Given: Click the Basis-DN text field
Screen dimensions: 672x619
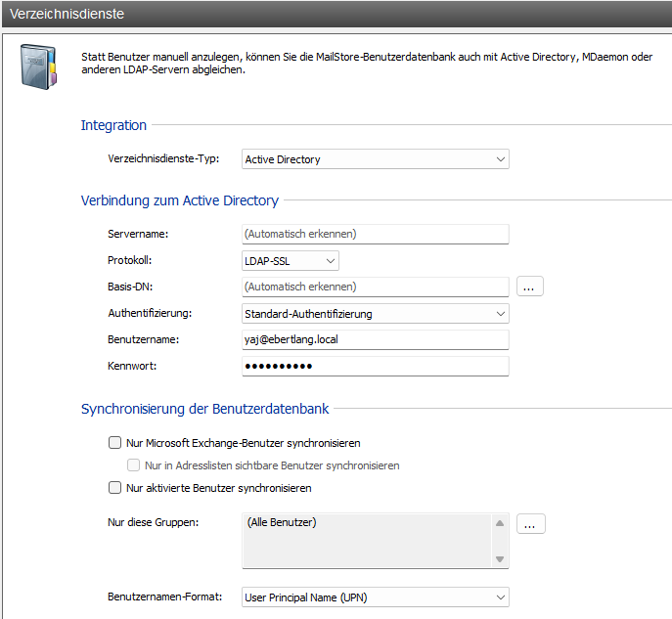Looking at the screenshot, I should (x=375, y=287).
